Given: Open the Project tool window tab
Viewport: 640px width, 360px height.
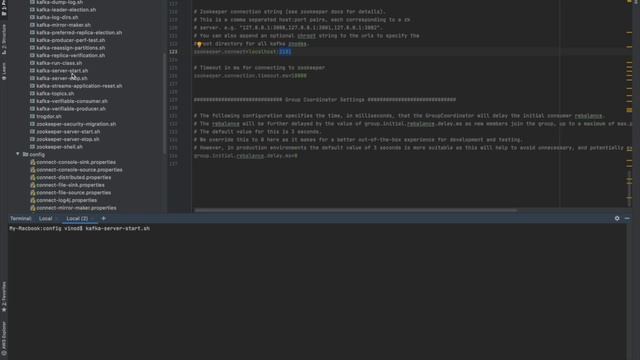Looking at the screenshot, I should point(4,8).
